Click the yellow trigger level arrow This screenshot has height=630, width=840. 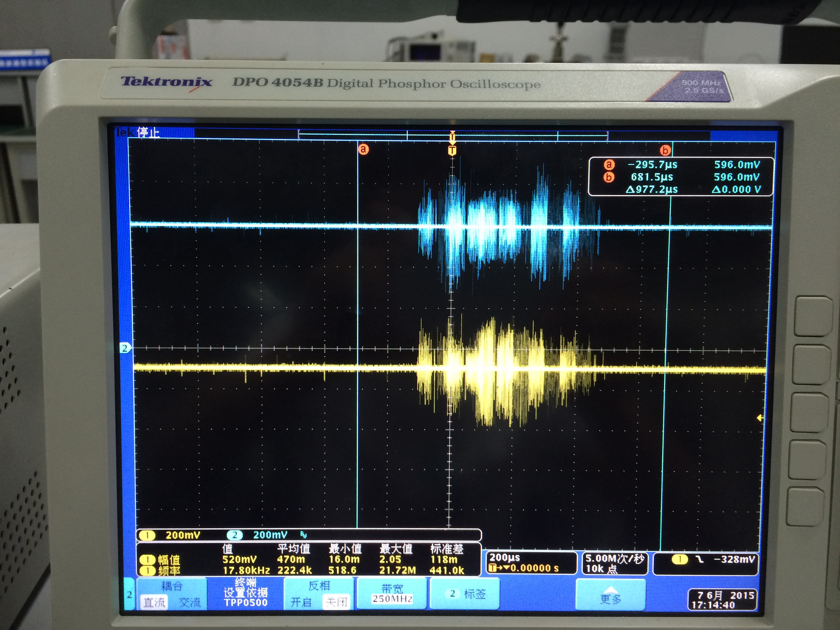(759, 418)
